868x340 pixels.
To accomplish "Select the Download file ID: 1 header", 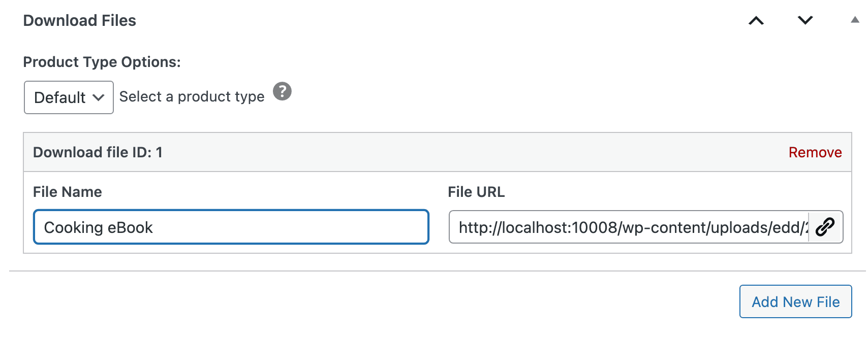I will [x=98, y=152].
